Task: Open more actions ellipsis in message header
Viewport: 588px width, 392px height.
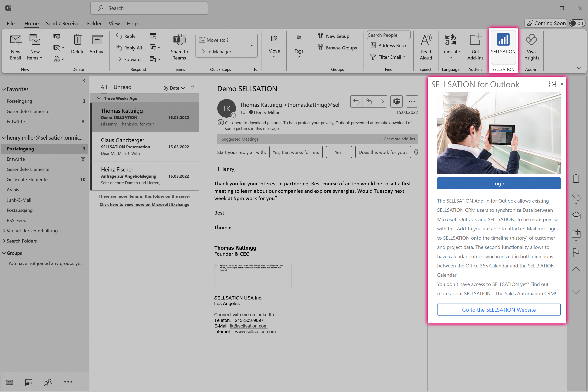Action: (412, 101)
